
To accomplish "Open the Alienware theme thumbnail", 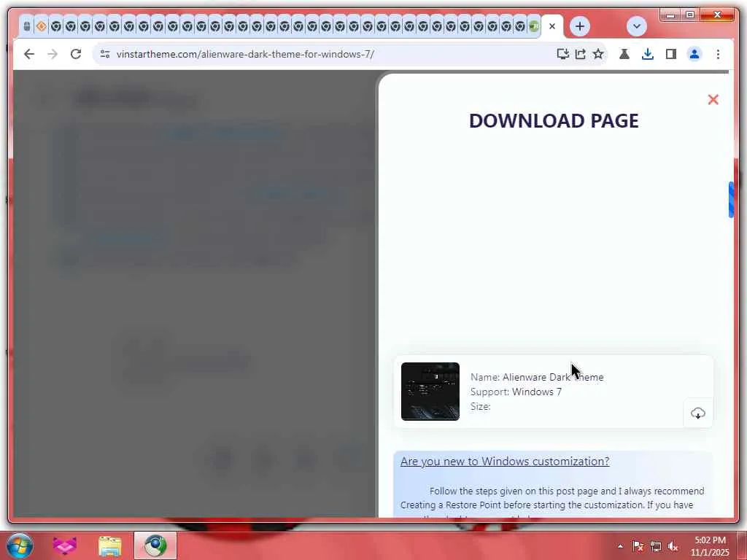I will tap(430, 392).
